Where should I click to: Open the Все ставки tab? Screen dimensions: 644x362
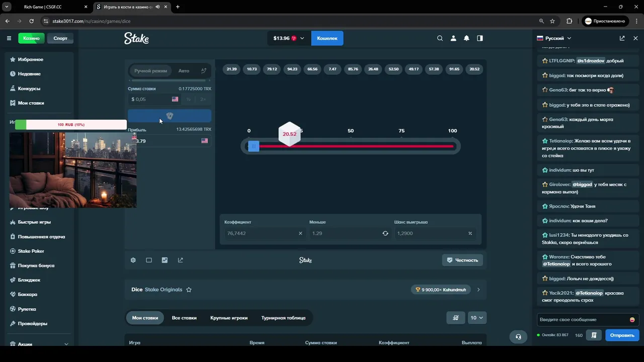click(x=184, y=318)
